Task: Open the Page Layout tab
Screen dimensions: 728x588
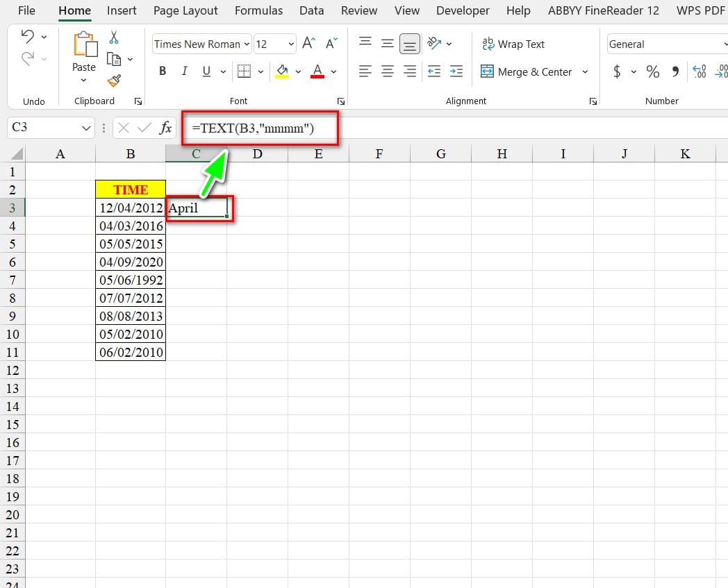Action: pos(185,10)
